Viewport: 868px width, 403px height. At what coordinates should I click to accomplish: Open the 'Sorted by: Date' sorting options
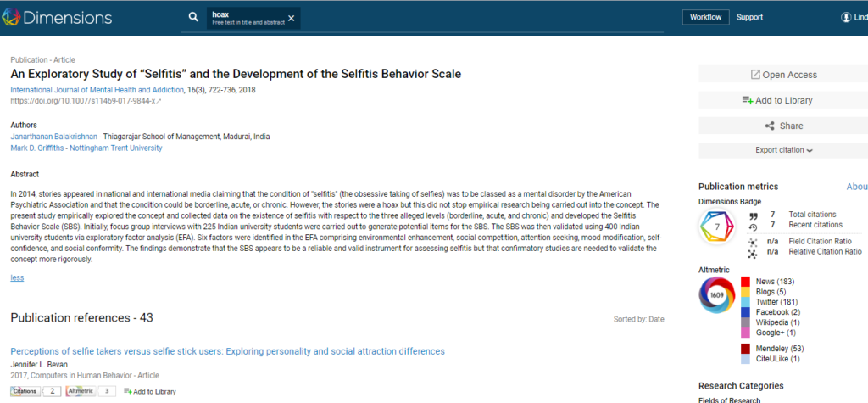[x=638, y=319]
